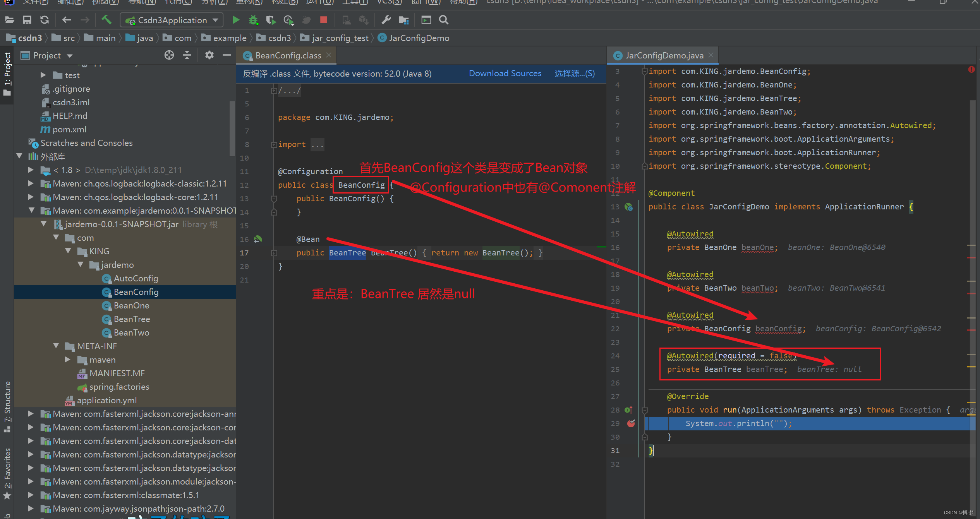This screenshot has height=519, width=980.
Task: Collapse the jardemo-0.0.1-SNAPSHOT.jar node
Action: tap(43, 224)
